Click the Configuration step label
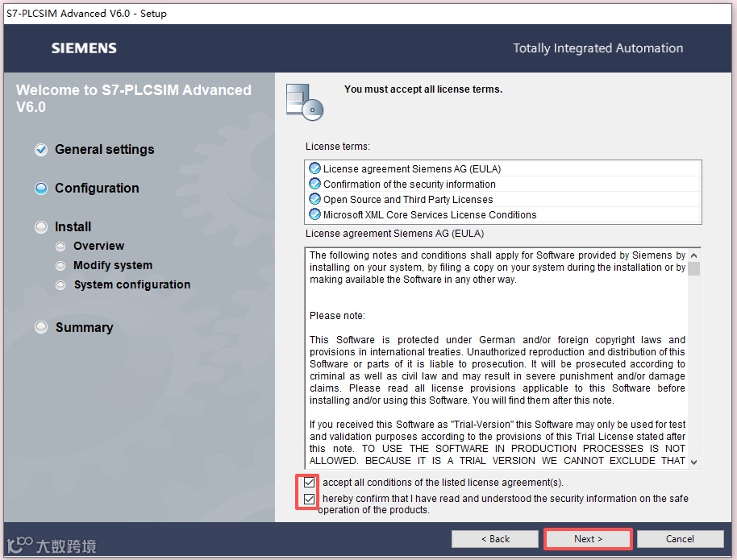Viewport: 737px width, 560px height. pyautogui.click(x=97, y=188)
